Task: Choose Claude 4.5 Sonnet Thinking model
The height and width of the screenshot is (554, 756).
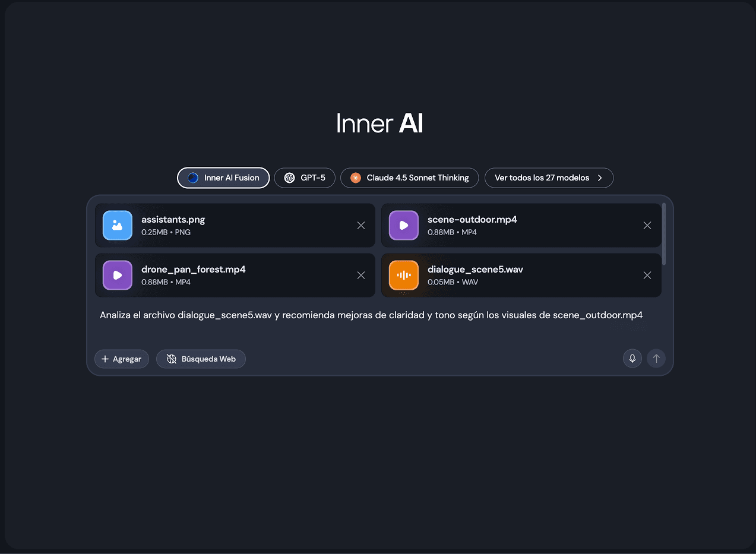Action: 409,178
